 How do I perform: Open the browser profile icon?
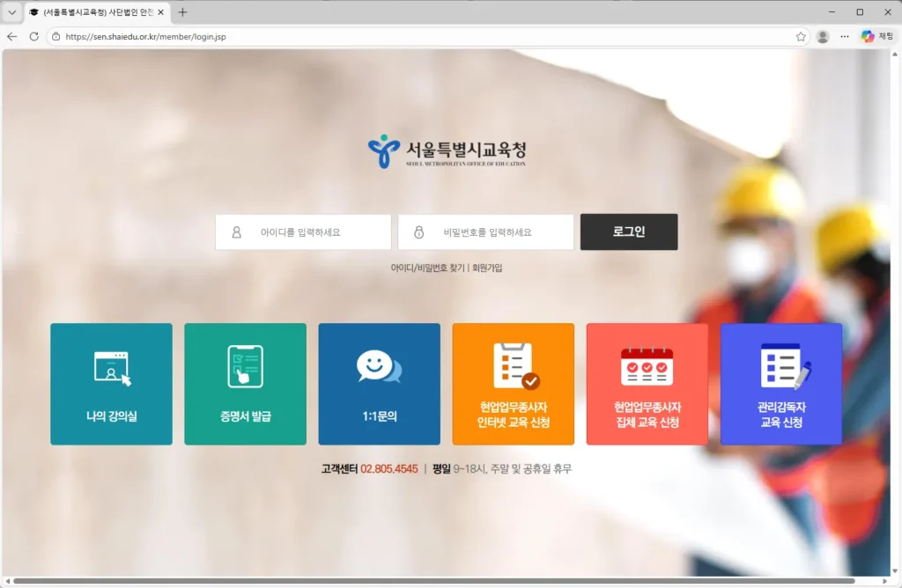pos(822,36)
